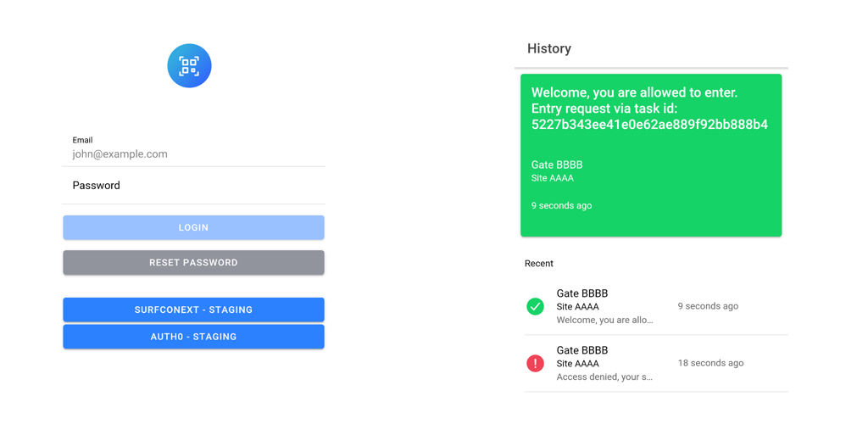Click the Recent section label

[538, 264]
